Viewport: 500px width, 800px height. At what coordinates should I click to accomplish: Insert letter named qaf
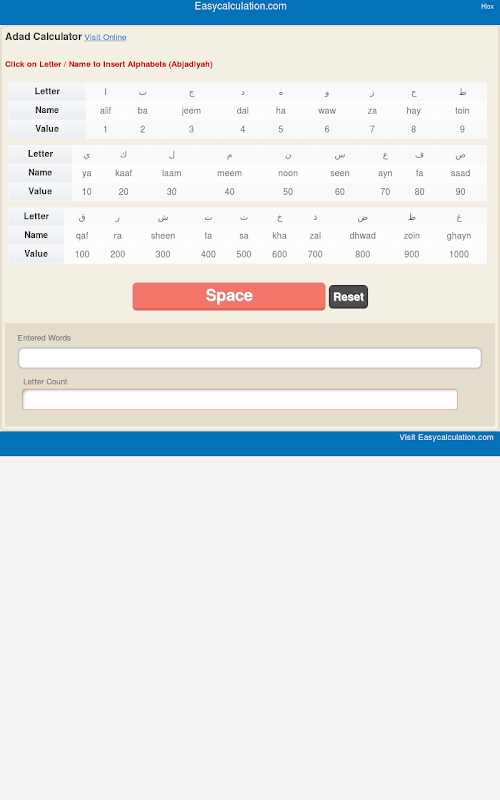point(82,236)
